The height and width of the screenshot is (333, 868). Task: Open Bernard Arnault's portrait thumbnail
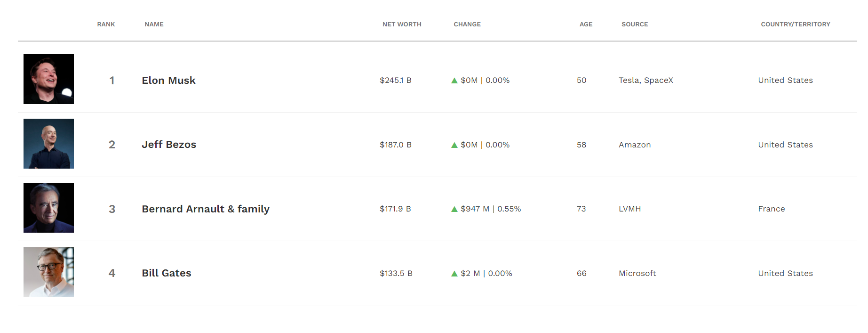(x=48, y=208)
